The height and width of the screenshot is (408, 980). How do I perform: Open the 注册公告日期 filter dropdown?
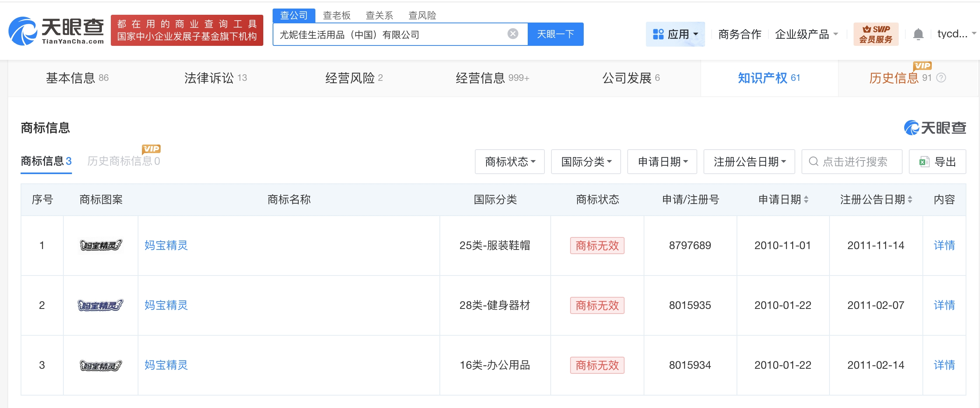(749, 162)
